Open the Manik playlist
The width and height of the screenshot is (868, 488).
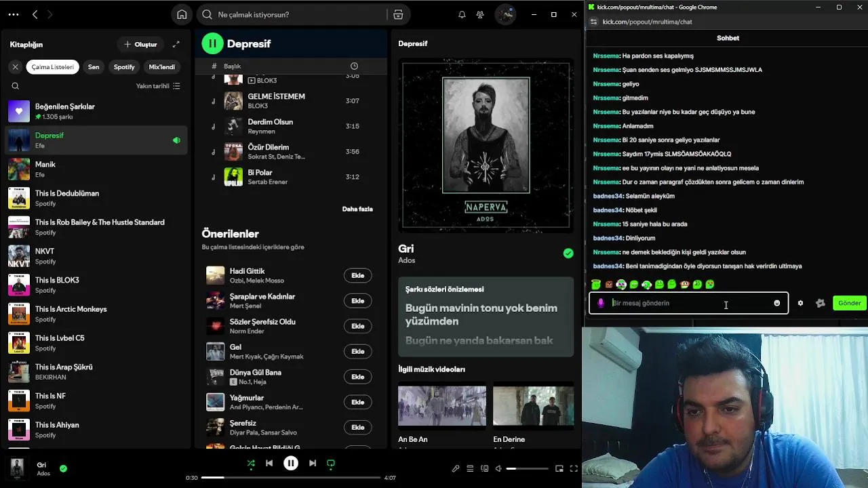(x=95, y=169)
